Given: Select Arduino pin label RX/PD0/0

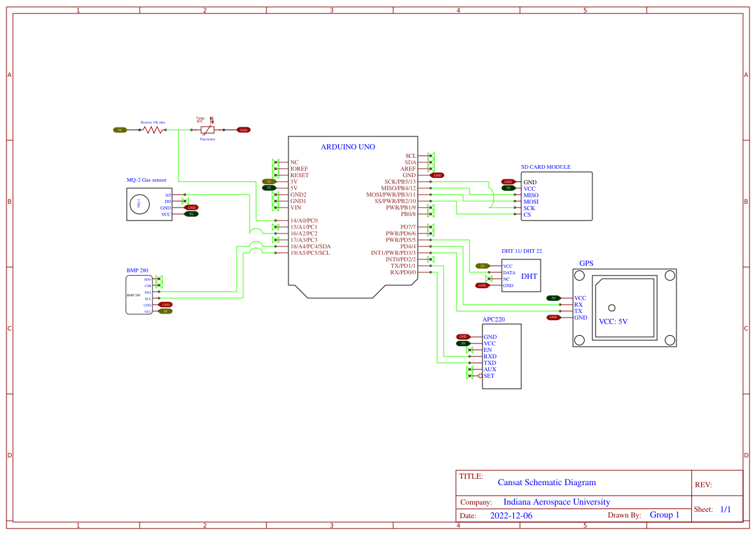Looking at the screenshot, I should pyautogui.click(x=403, y=272).
